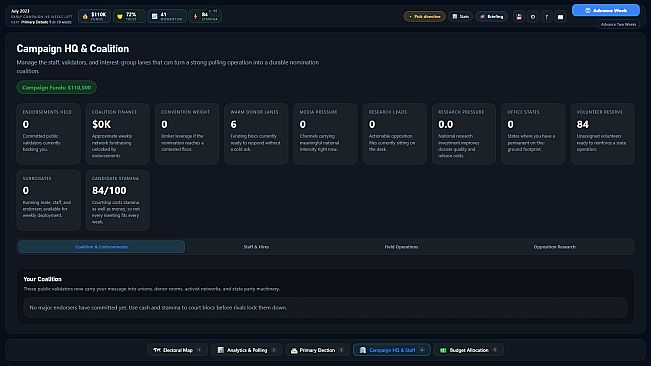651x366 pixels.
Task: Select the Campaign HQ & Staff view
Action: [x=392, y=350]
